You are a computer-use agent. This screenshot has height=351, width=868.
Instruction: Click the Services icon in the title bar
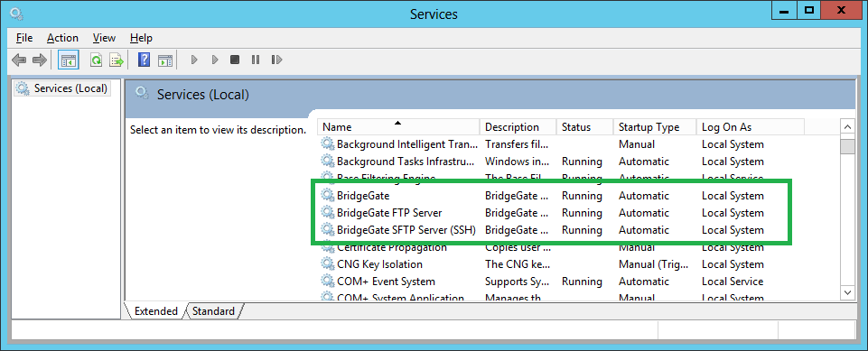click(17, 14)
